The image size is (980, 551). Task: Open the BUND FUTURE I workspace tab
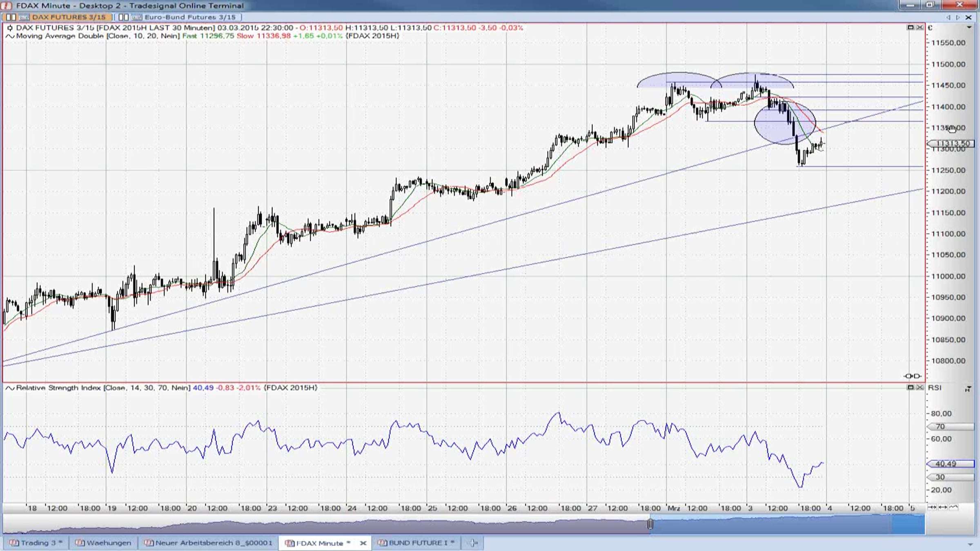pos(416,543)
